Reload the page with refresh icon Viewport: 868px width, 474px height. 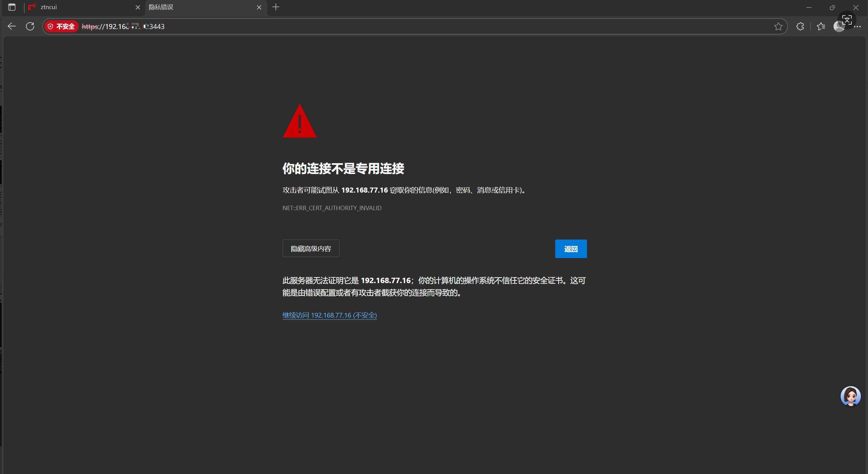(x=30, y=26)
